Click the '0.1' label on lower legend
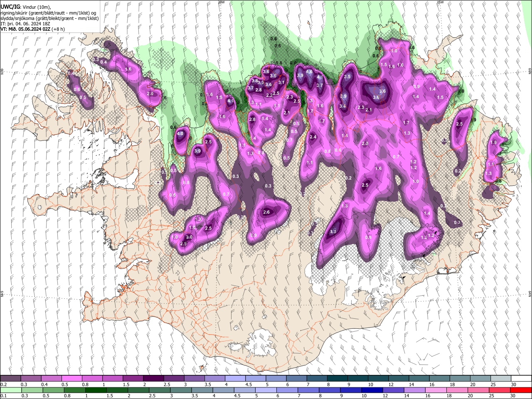Viewport: 532px width, 399px height. (4, 396)
